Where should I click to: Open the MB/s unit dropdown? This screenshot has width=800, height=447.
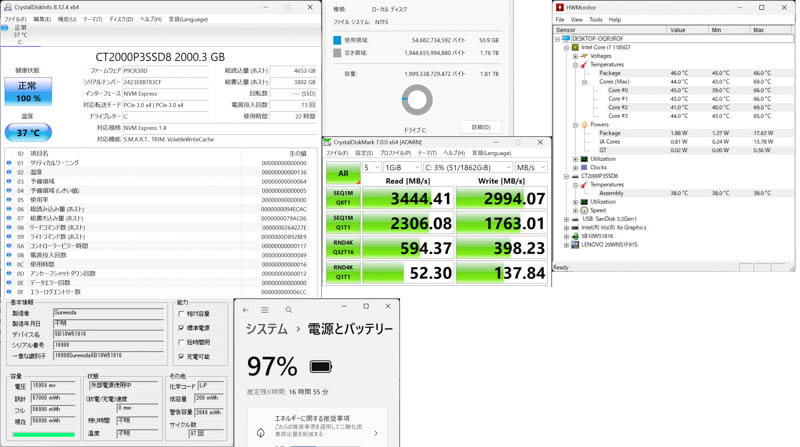click(531, 168)
